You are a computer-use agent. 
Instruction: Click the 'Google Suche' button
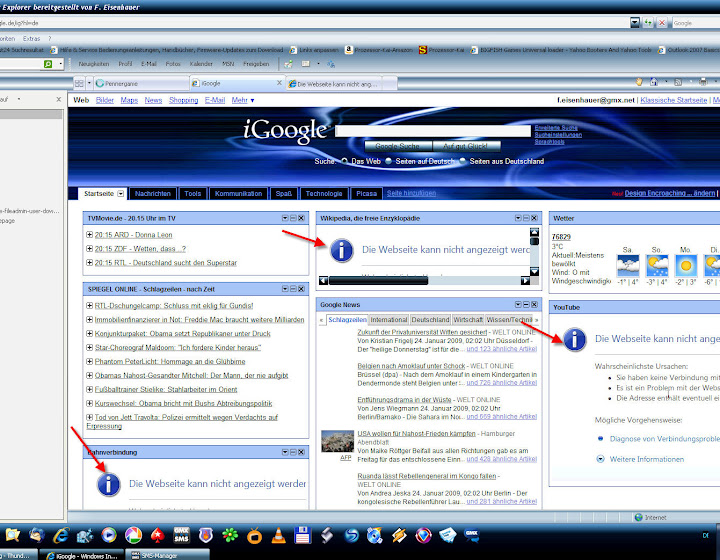pos(398,146)
